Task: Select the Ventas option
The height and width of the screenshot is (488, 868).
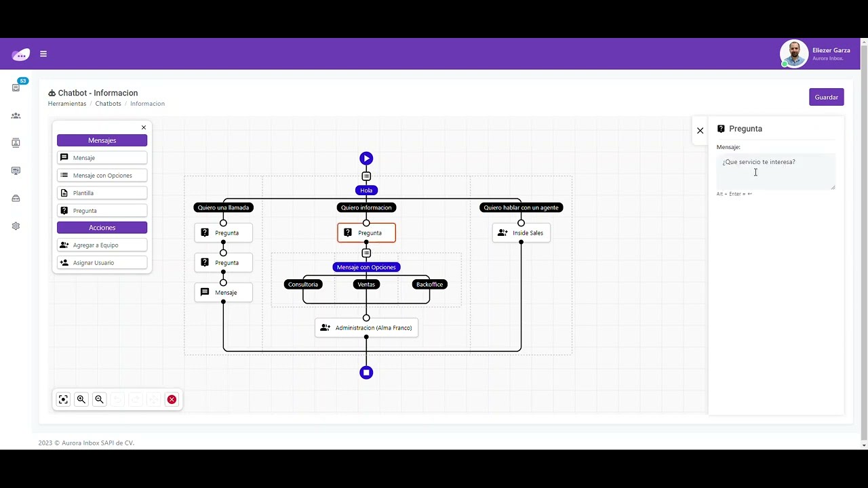Action: point(366,285)
